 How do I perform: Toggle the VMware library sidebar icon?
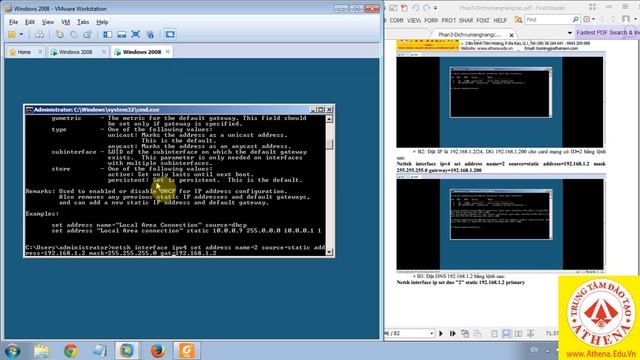tap(107, 35)
